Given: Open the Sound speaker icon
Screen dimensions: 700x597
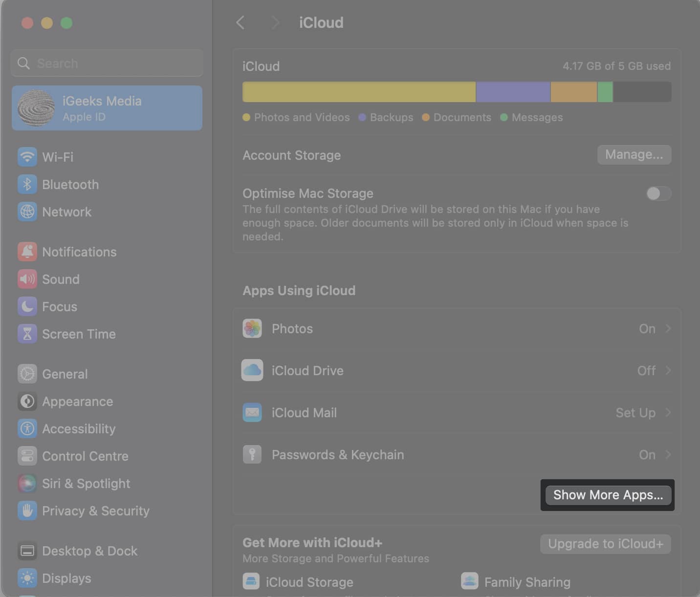Looking at the screenshot, I should (x=27, y=279).
